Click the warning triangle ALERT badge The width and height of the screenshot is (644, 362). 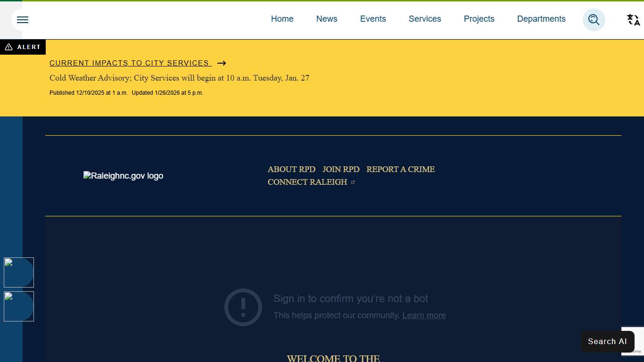(23, 47)
